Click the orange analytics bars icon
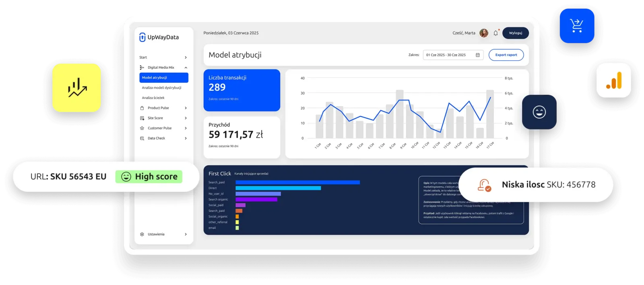 click(x=613, y=80)
